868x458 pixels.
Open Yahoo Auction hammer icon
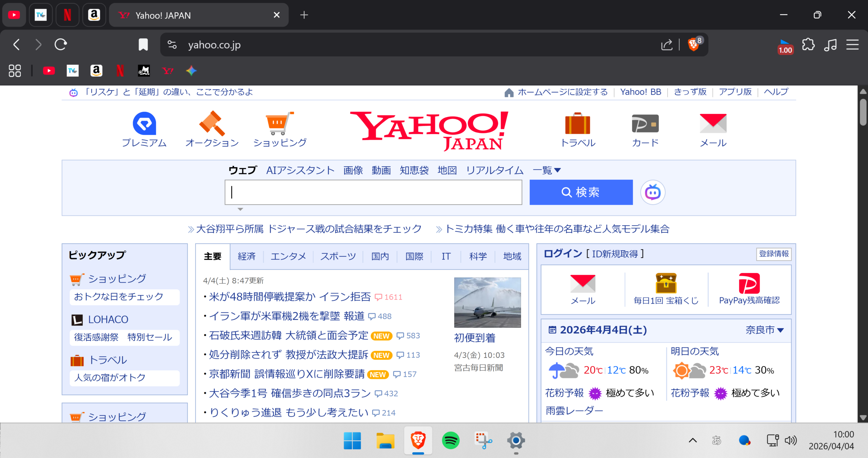coord(212,123)
